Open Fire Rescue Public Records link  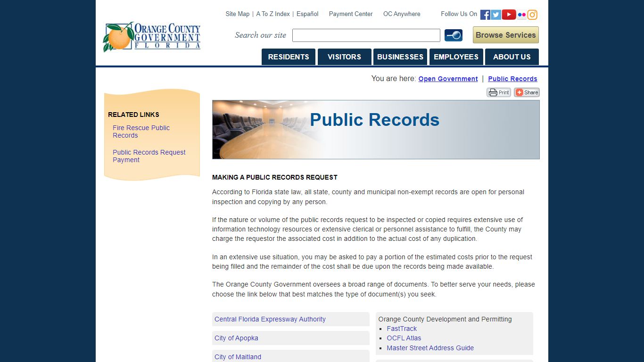pos(141,132)
